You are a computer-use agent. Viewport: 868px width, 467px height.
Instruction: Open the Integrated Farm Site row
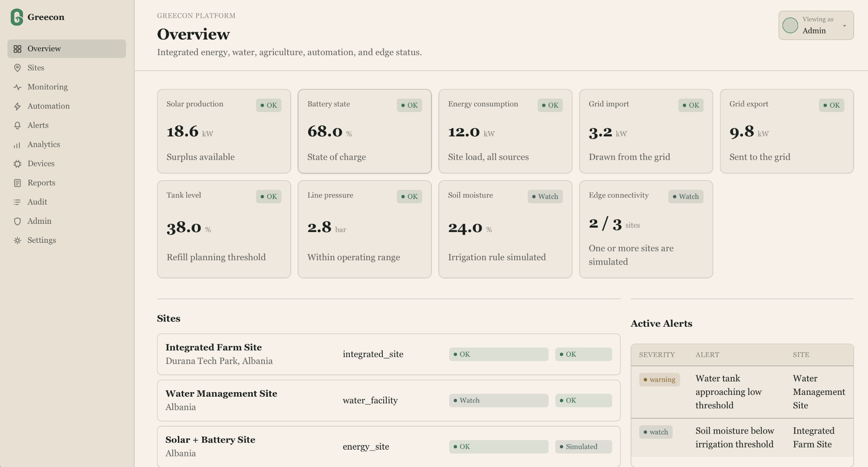click(388, 354)
